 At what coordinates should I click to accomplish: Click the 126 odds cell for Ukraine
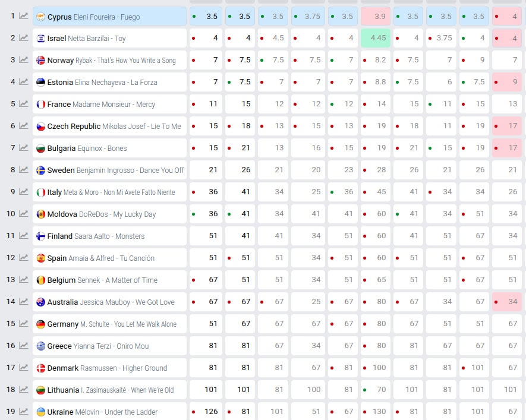click(206, 411)
